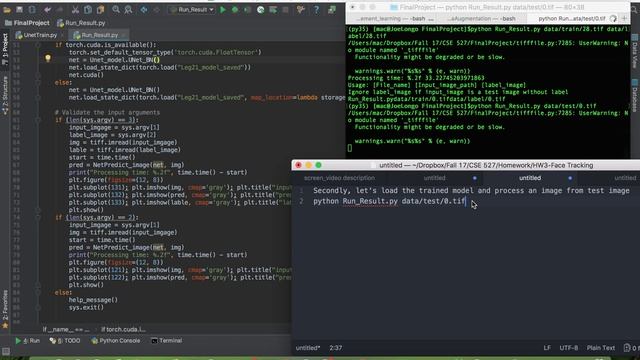
Task: Click the if torch.cuda breadcrumb
Action: tap(123, 329)
